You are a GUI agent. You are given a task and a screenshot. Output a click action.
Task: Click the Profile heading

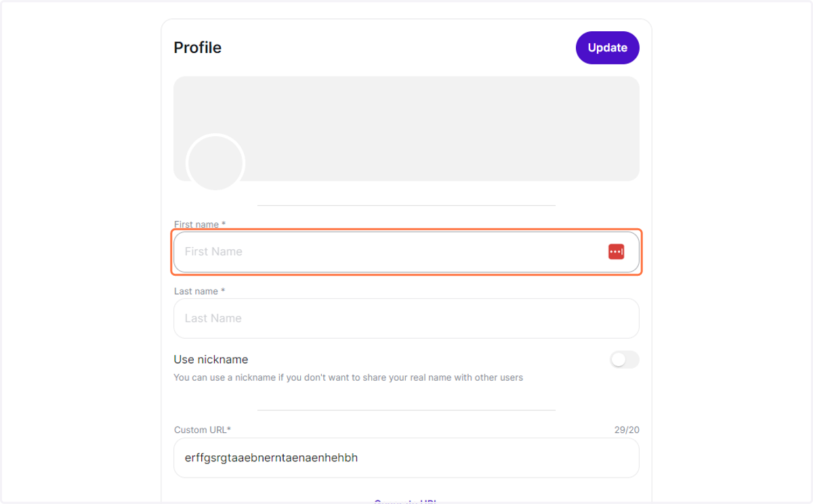197,47
